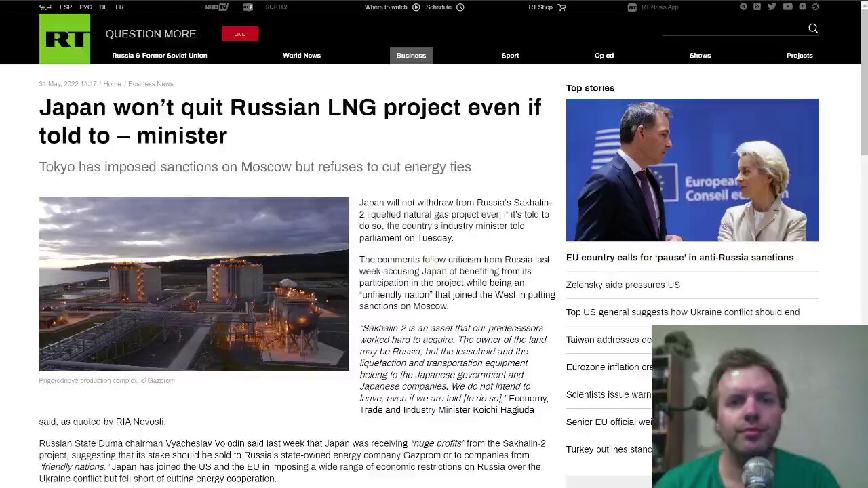
Task: Click the Where to watch text link
Action: tap(386, 7)
